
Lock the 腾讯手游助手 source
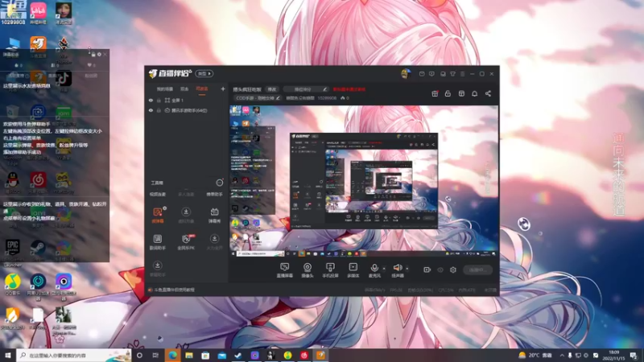(159, 110)
